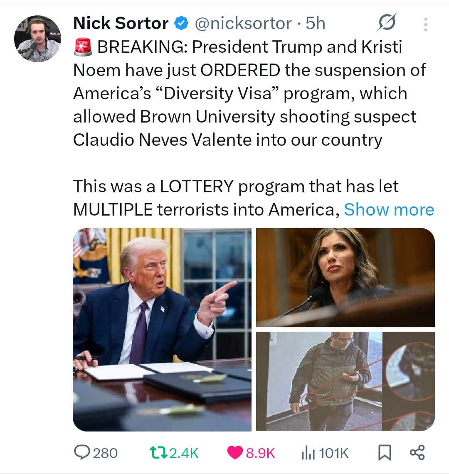Like the post with heart icon
The image size is (449, 476).
(235, 453)
